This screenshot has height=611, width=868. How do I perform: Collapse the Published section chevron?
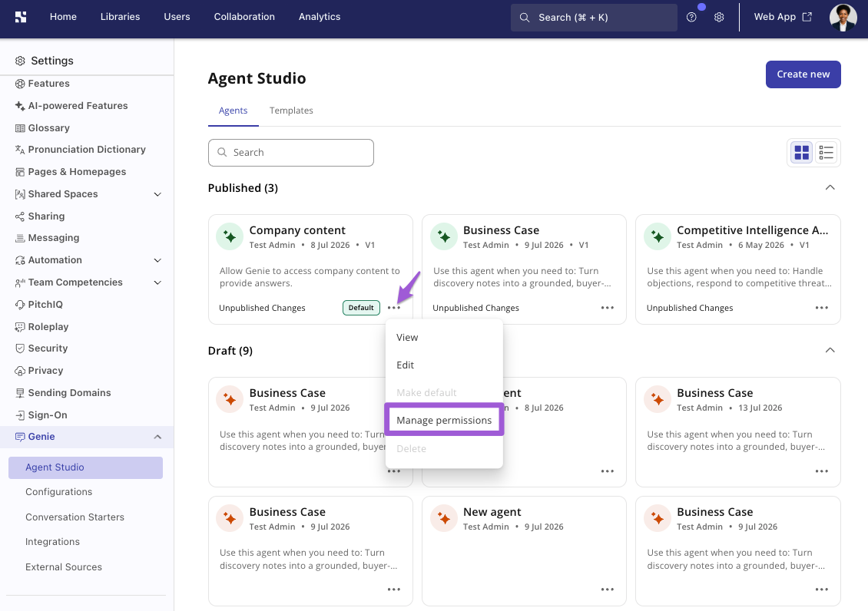[830, 187]
